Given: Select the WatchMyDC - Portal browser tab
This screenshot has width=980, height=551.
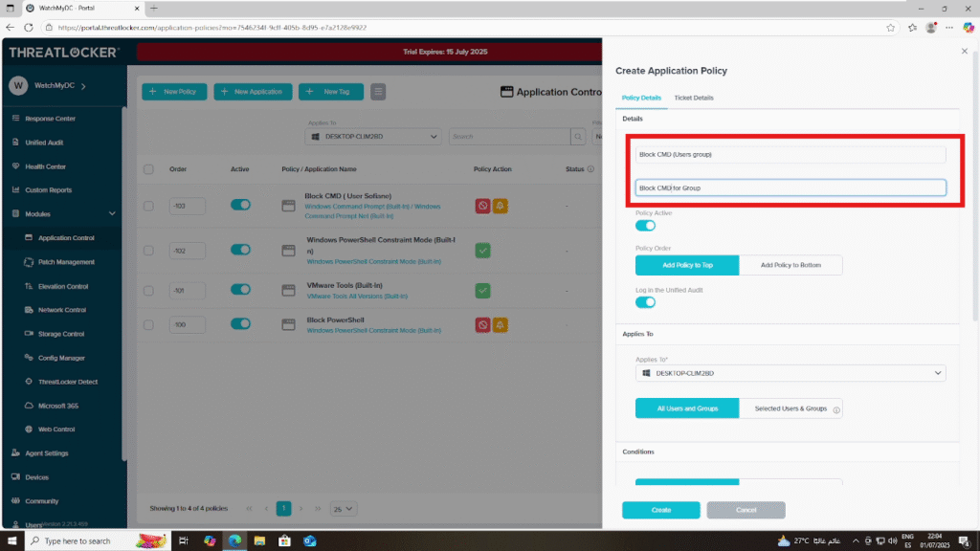Looking at the screenshot, I should pyautogui.click(x=82, y=8).
